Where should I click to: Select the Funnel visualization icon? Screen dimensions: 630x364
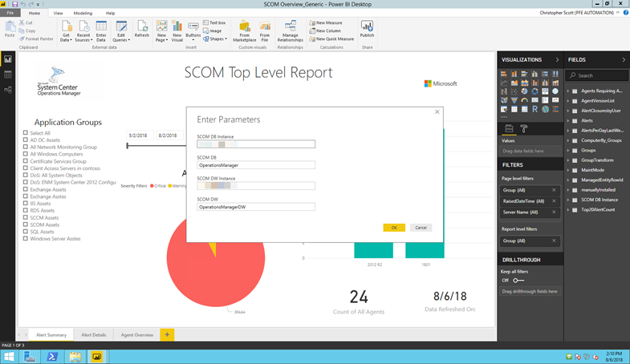pos(514,100)
